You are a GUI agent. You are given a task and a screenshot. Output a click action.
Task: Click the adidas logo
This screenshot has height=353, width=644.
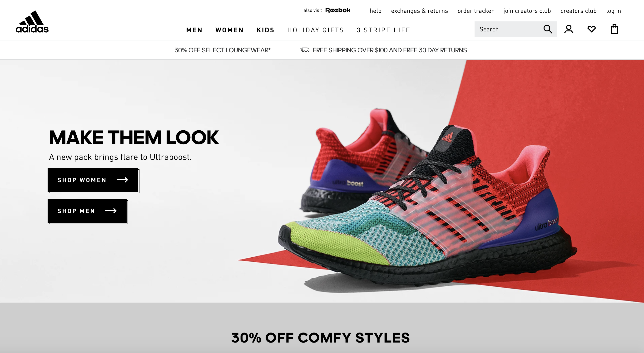point(32,22)
